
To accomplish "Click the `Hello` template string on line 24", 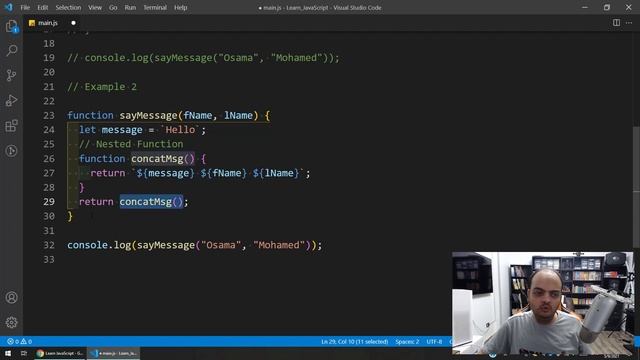I will pos(180,130).
